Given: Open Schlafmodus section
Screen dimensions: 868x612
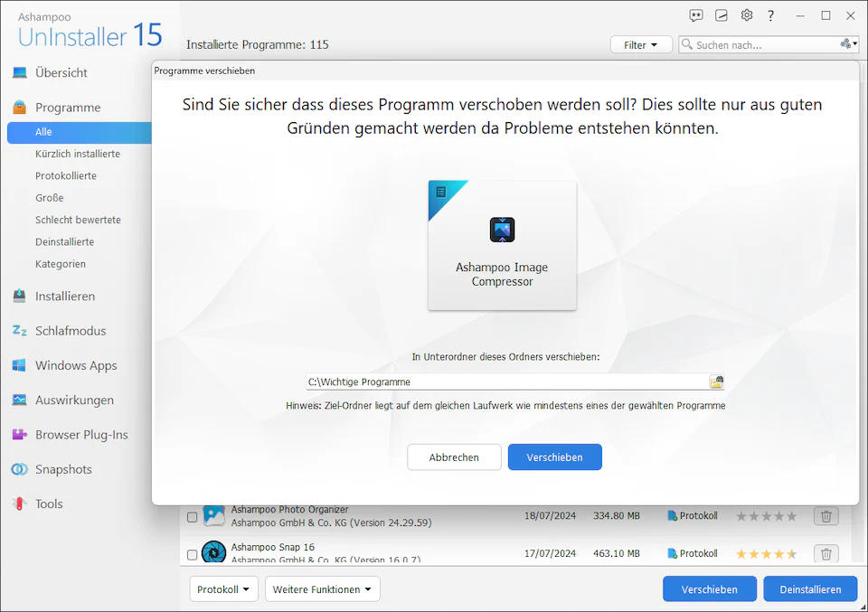Looking at the screenshot, I should coord(71,331).
